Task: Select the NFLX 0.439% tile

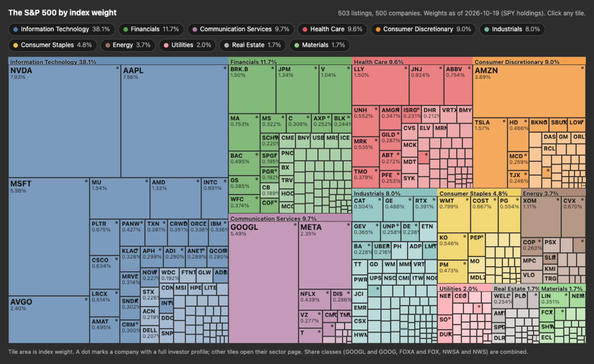Action: coord(314,299)
